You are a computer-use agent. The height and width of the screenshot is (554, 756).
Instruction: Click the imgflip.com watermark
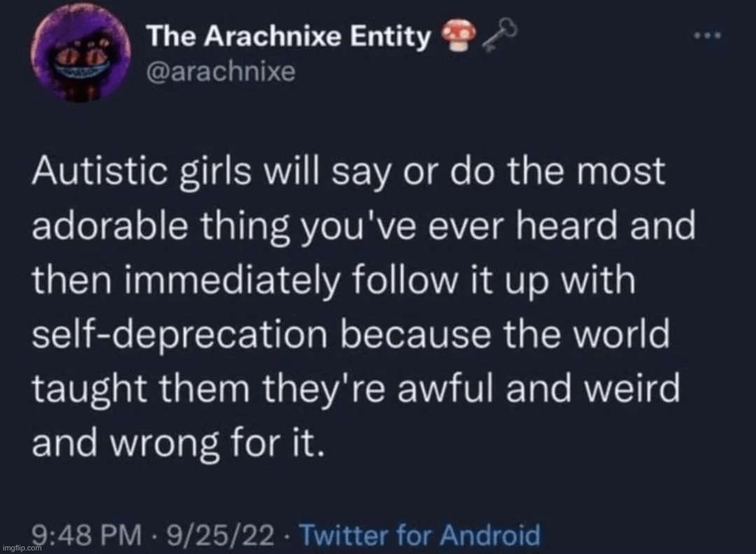[x=22, y=548]
